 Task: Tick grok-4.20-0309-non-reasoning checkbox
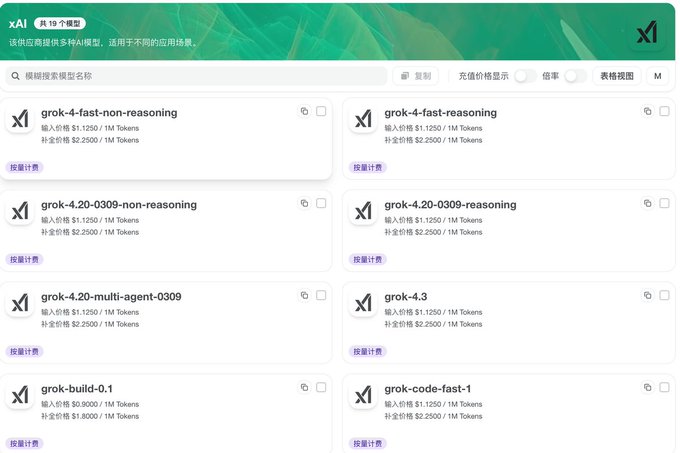[321, 203]
